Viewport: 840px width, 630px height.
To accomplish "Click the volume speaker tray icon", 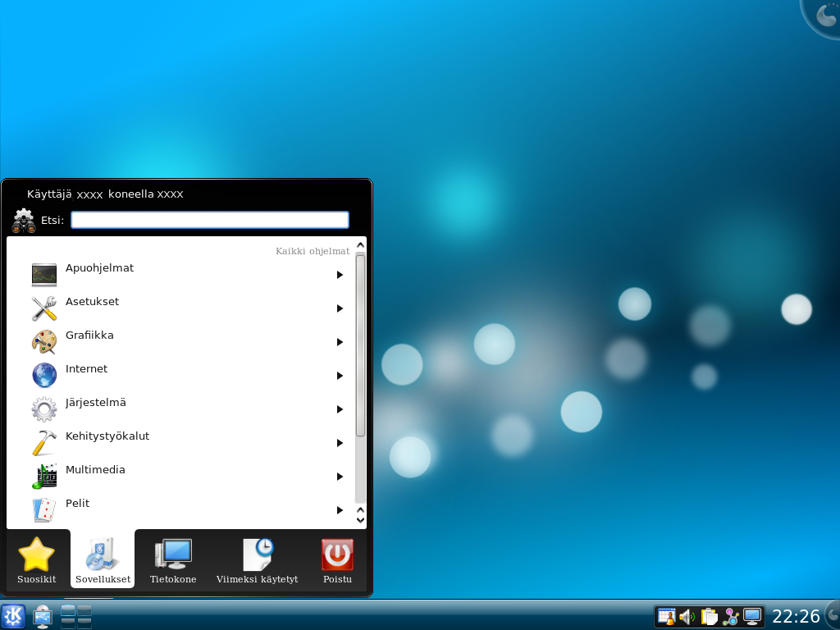I will coord(687,617).
